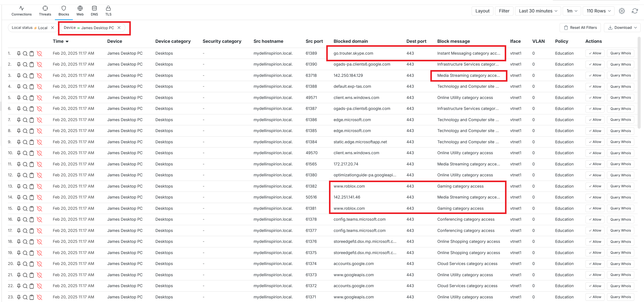Click the red crossed-shield icon on row 16

tap(39, 219)
